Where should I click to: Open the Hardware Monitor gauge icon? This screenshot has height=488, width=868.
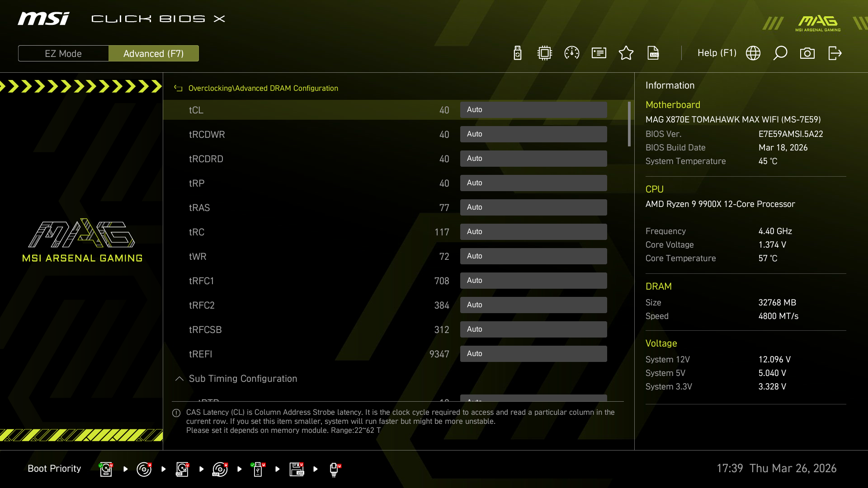(571, 53)
